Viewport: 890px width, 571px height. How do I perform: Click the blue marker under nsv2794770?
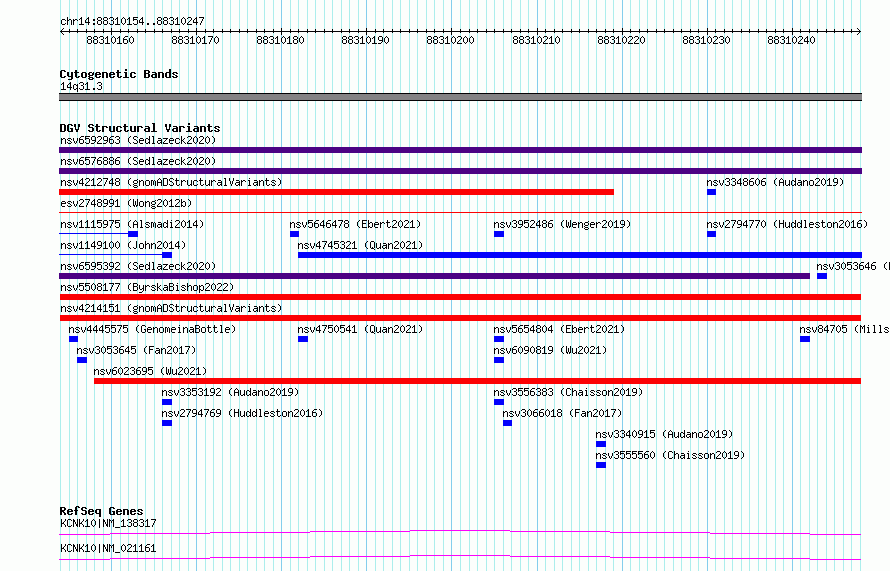point(711,234)
